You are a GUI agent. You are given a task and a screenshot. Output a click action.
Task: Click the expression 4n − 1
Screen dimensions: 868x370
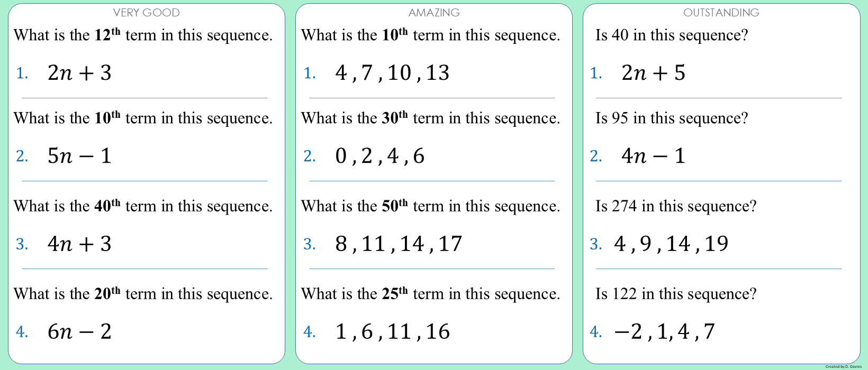click(653, 156)
